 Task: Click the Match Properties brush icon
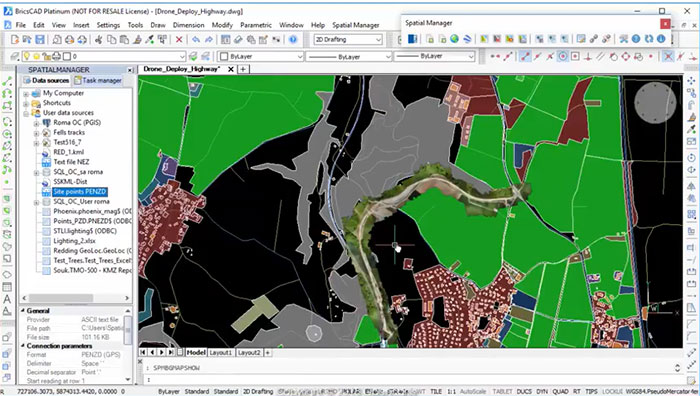click(x=137, y=40)
